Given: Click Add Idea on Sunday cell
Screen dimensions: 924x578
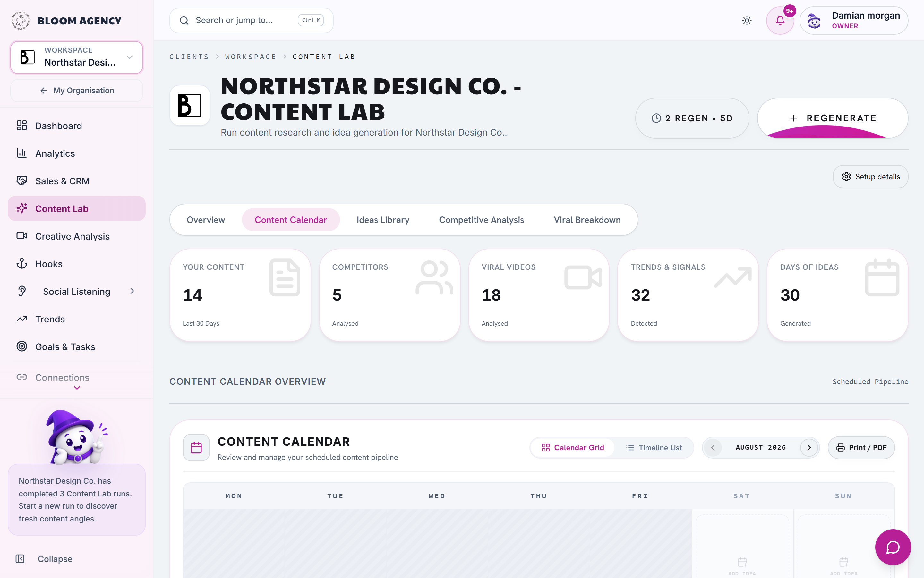Looking at the screenshot, I should coord(843,566).
